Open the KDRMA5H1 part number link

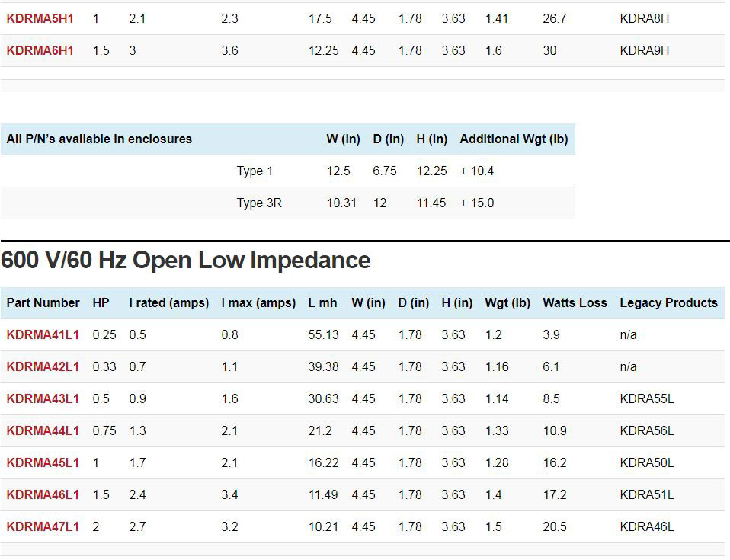click(x=40, y=18)
